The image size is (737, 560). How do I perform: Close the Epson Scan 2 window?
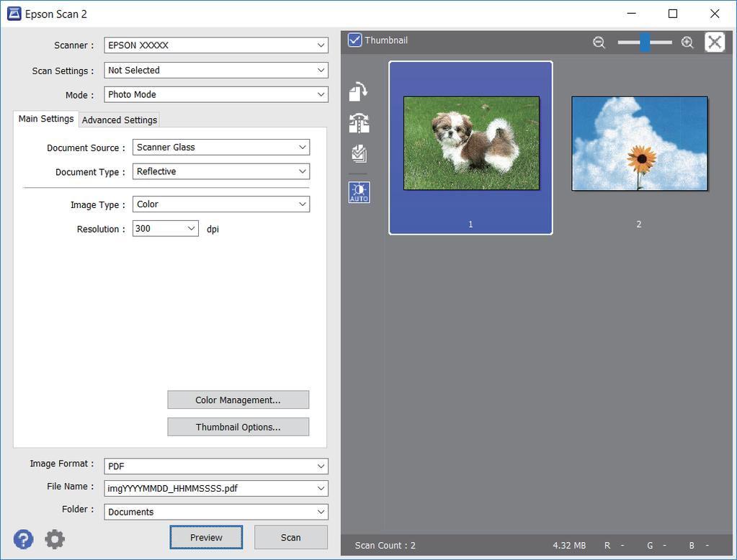pos(715,14)
